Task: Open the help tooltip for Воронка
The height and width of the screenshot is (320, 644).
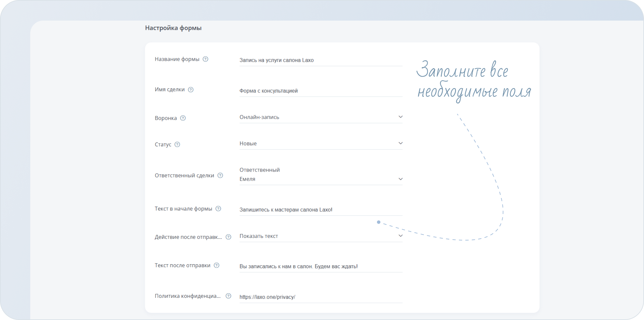Action: pos(183,118)
